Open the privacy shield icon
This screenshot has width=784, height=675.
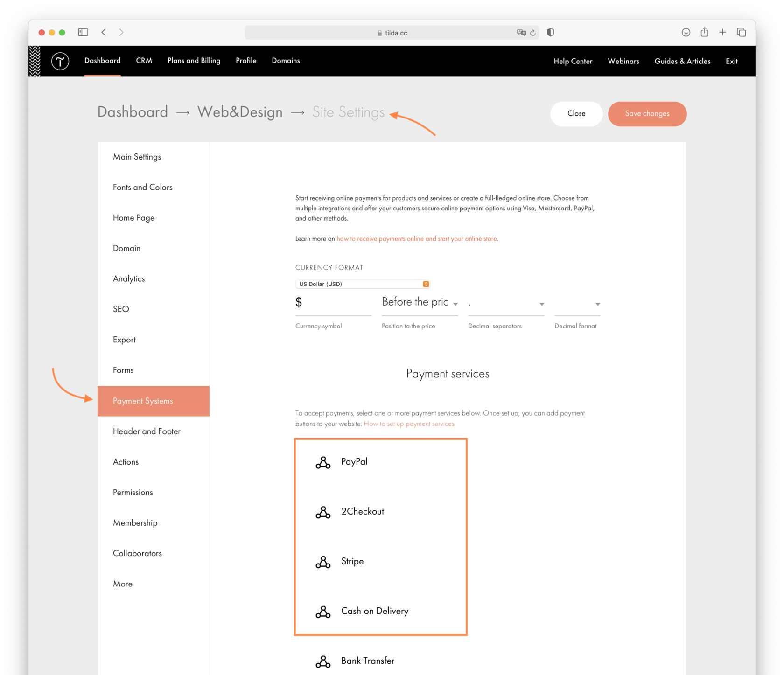coord(551,32)
